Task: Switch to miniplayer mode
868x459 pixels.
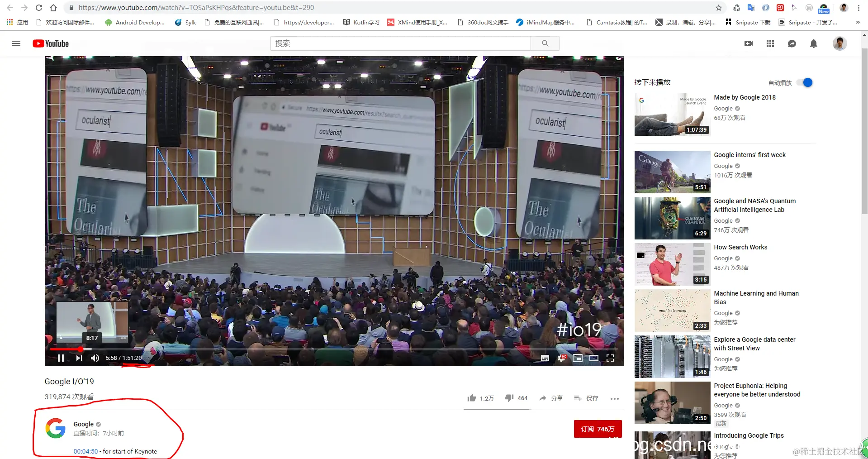Action: (578, 358)
